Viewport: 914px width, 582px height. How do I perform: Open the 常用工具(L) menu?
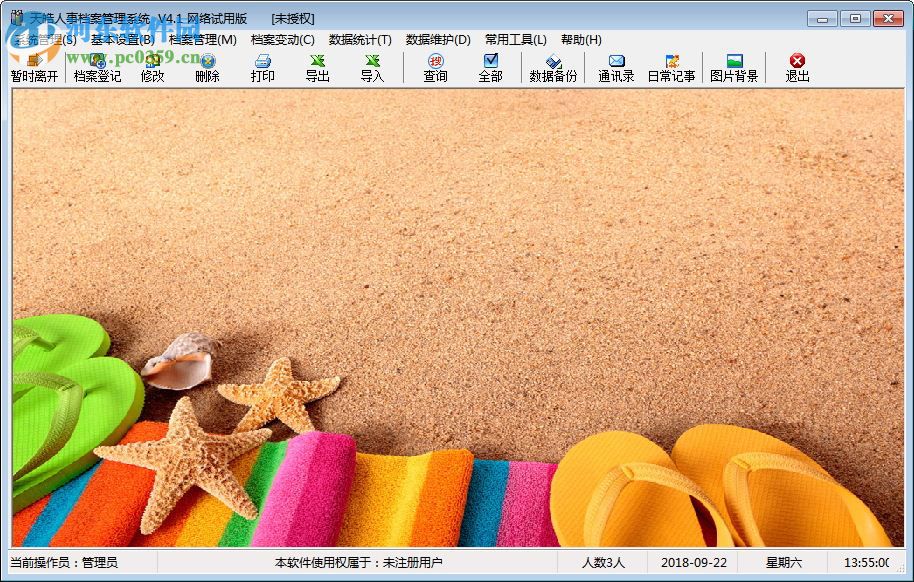click(513, 40)
